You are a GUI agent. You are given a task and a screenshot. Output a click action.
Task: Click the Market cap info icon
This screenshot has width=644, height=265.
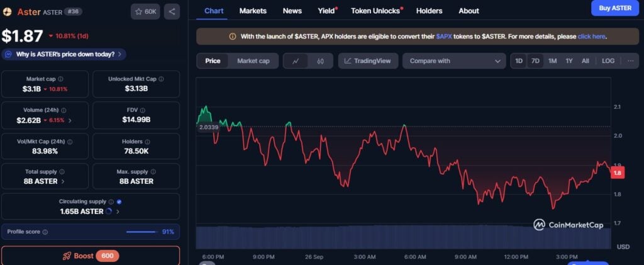60,79
